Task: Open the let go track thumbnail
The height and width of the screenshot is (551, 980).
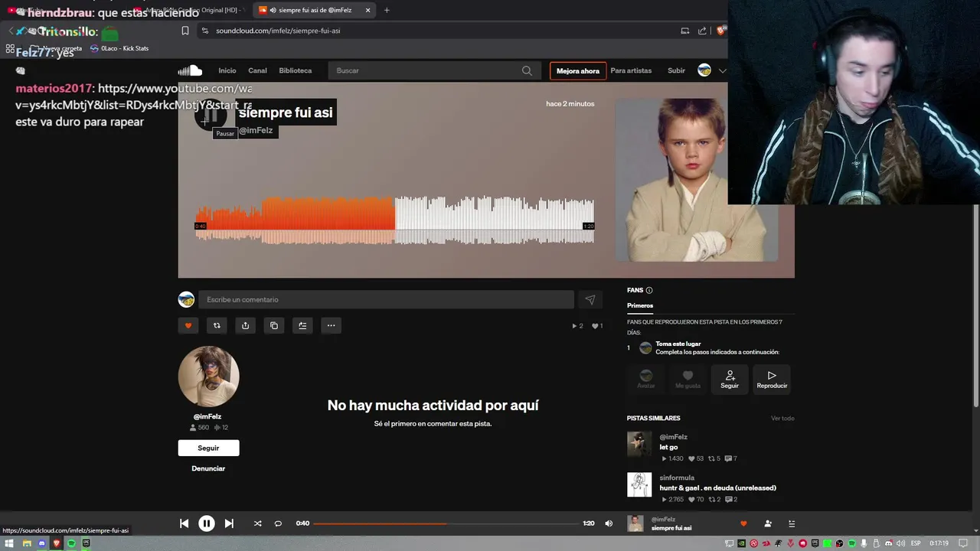Action: [x=639, y=444]
